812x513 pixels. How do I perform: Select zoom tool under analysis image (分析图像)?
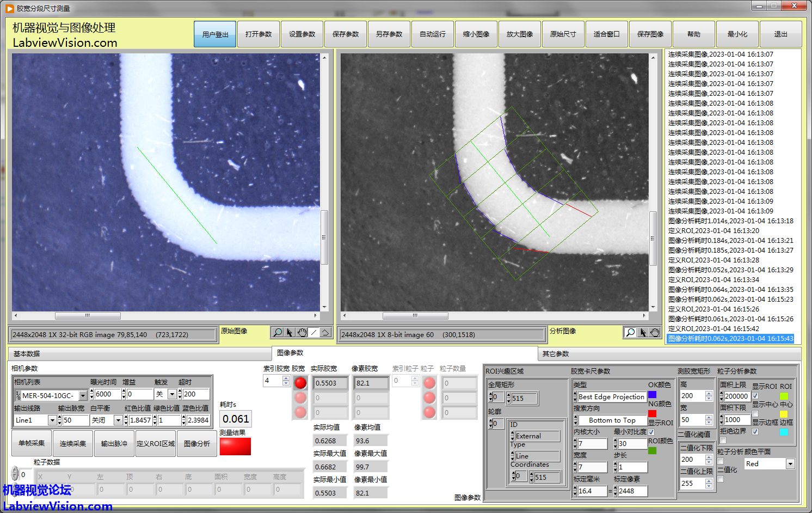(630, 332)
